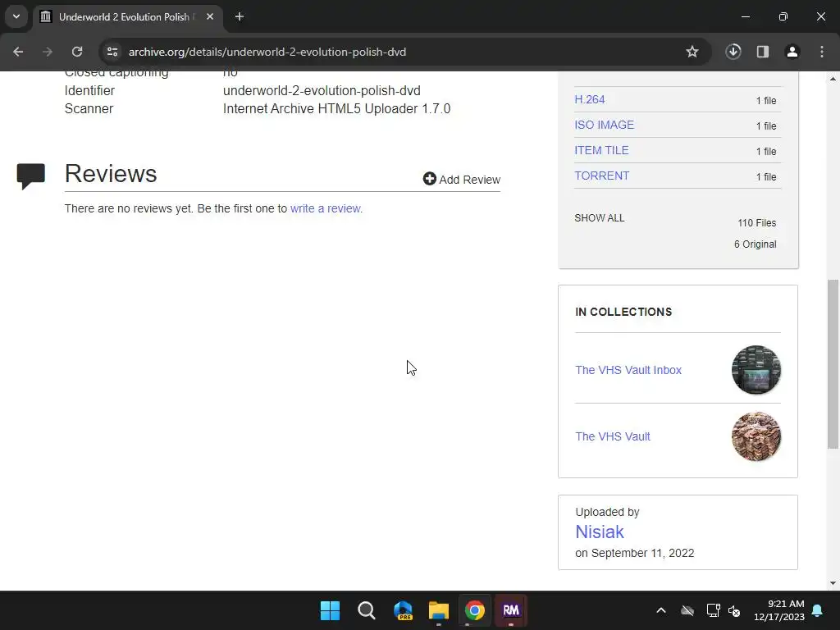The image size is (840, 630).
Task: Open site information icon in address bar
Action: [112, 52]
